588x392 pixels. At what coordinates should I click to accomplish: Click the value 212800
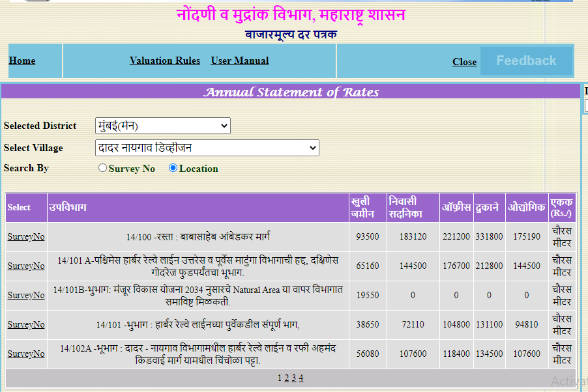click(489, 266)
